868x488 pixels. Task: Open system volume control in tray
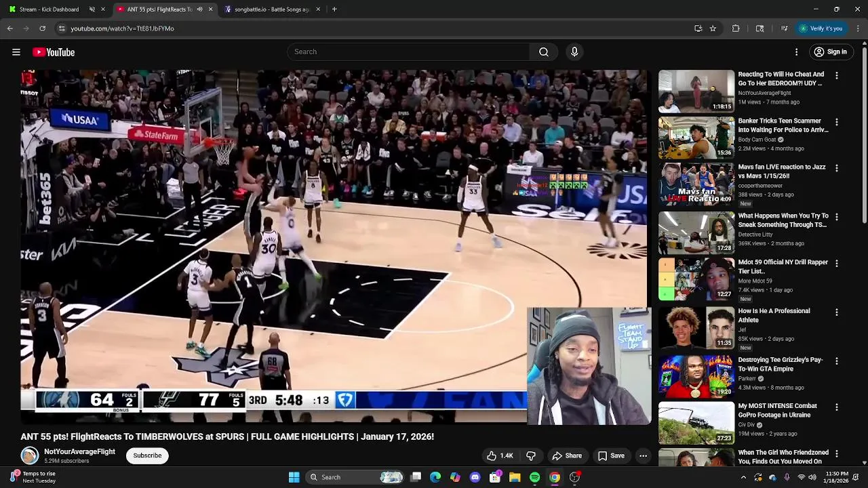click(812, 477)
